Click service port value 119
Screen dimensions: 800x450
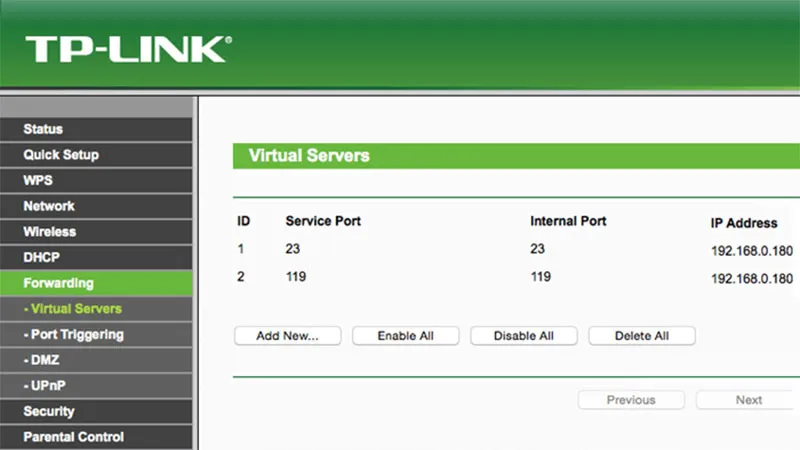pos(296,277)
